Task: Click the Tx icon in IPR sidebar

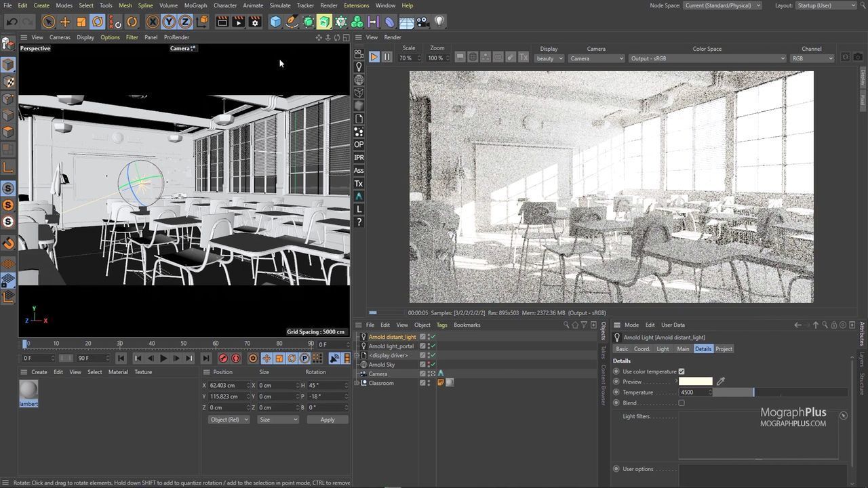Action: (x=359, y=184)
